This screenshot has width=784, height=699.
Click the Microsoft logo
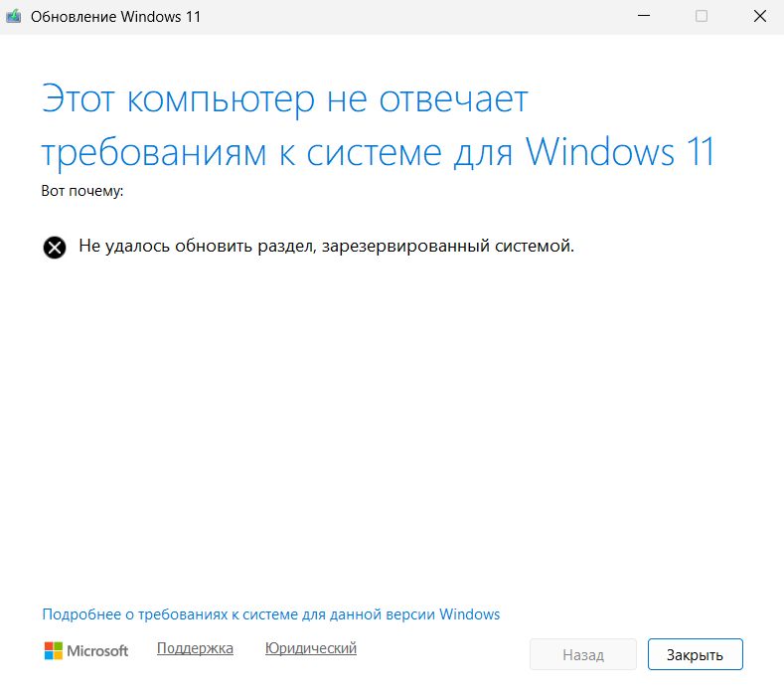click(86, 651)
